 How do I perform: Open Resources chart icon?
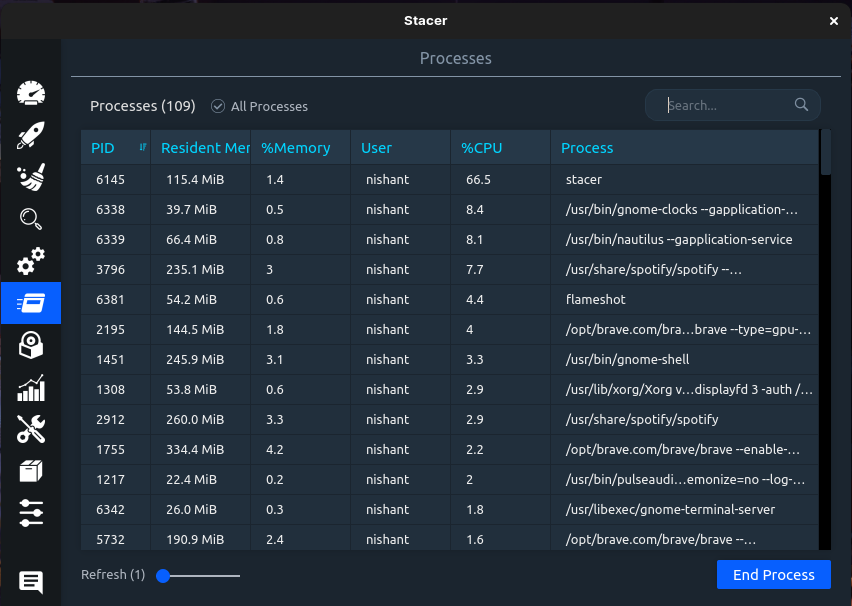pos(31,388)
